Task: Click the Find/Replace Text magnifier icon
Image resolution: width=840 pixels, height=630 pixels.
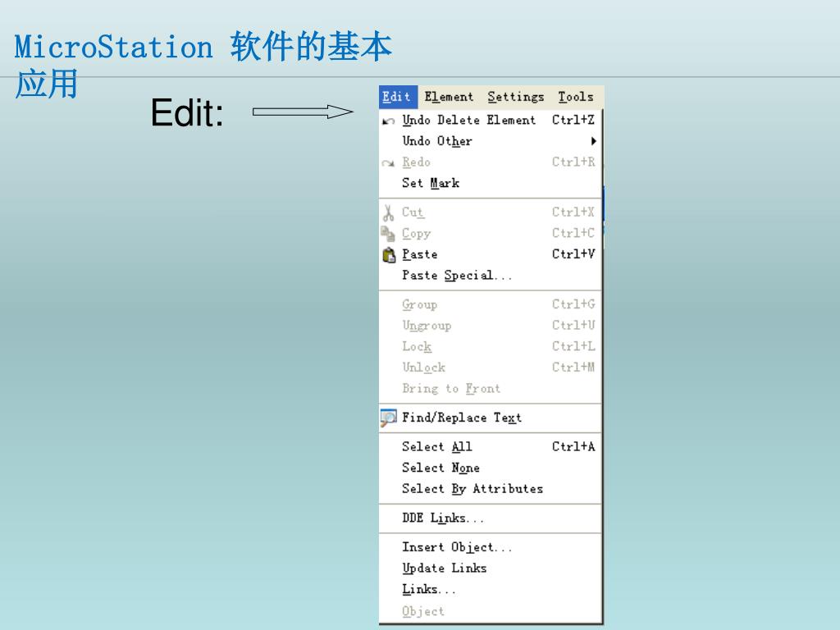Action: [x=388, y=418]
